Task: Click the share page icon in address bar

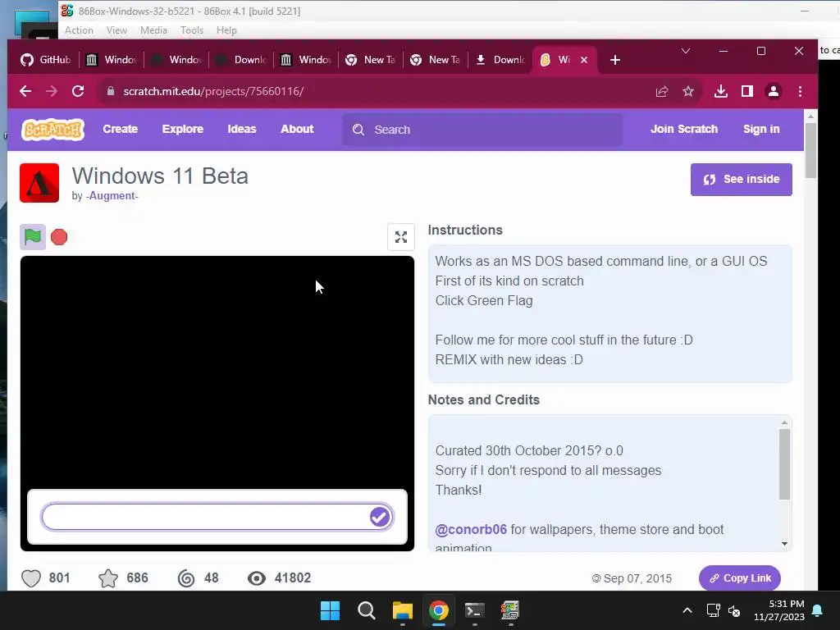Action: pos(662,91)
